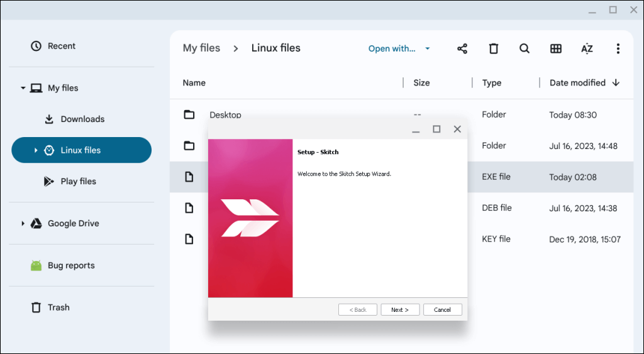Expand the Google Drive tree arrow
This screenshot has height=354, width=644.
(x=23, y=223)
